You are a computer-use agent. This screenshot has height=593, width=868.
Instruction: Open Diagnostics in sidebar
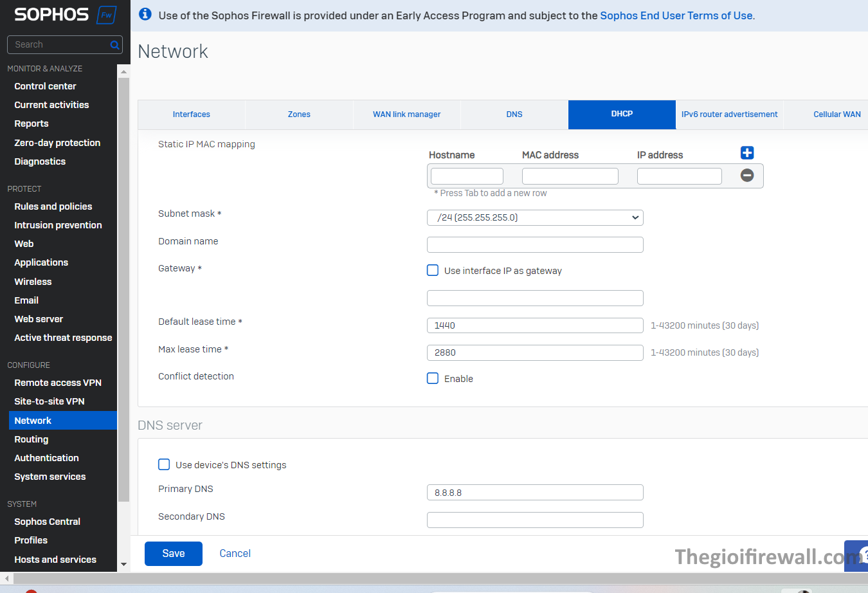[x=40, y=161]
